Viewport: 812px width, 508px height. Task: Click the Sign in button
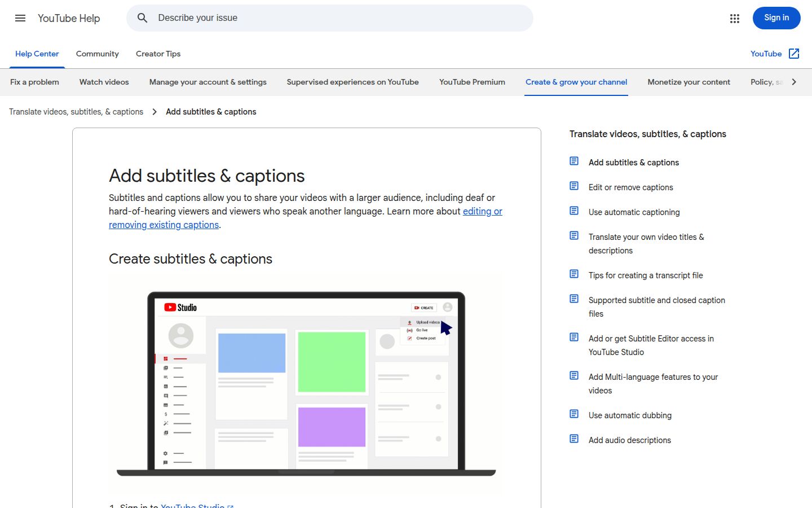776,18
